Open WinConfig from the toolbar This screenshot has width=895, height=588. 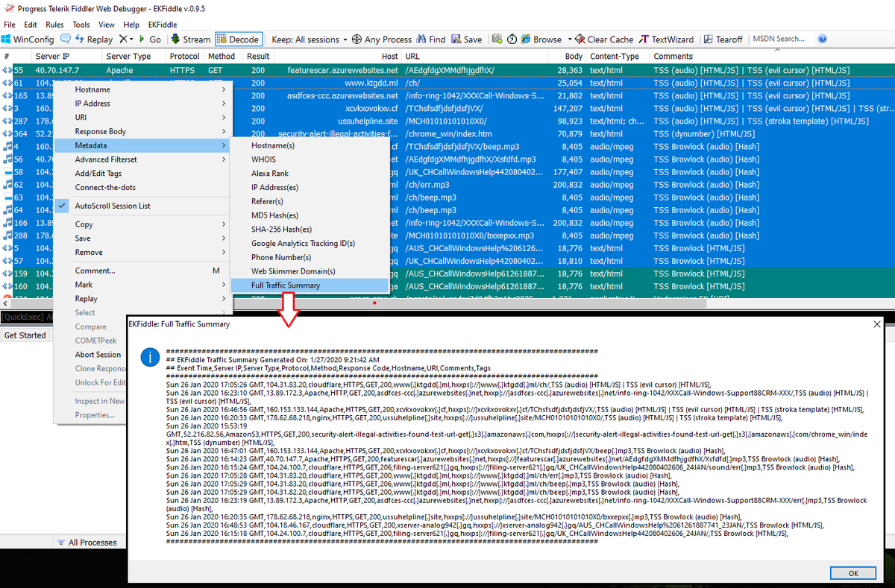pyautogui.click(x=28, y=39)
